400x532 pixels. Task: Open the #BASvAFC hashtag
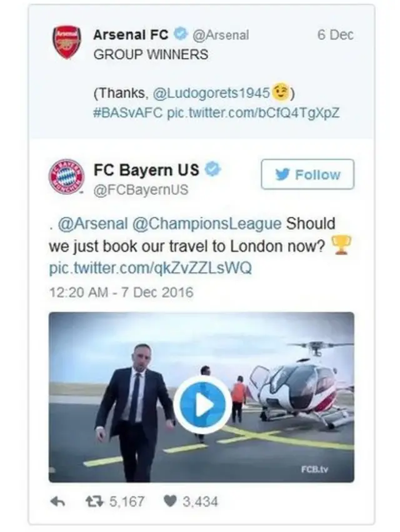pos(128,112)
